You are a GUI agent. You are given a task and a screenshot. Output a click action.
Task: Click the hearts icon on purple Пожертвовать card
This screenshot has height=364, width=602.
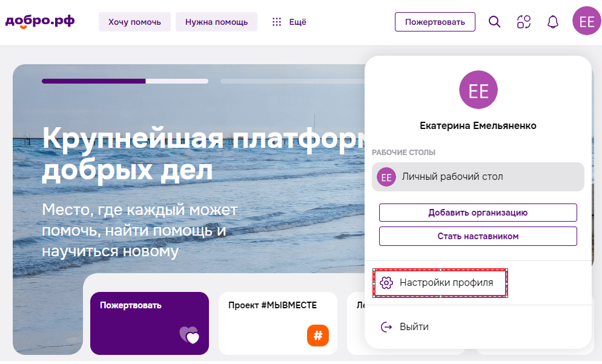(189, 335)
